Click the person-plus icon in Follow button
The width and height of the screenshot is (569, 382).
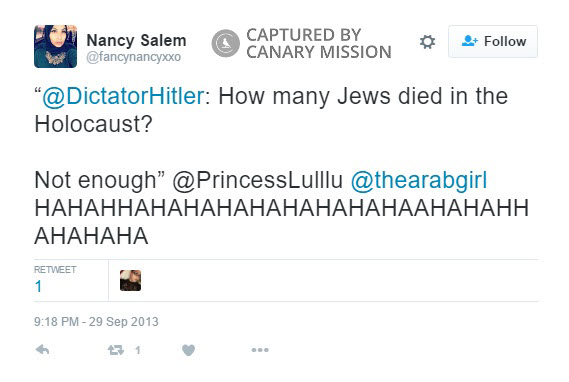(x=469, y=41)
